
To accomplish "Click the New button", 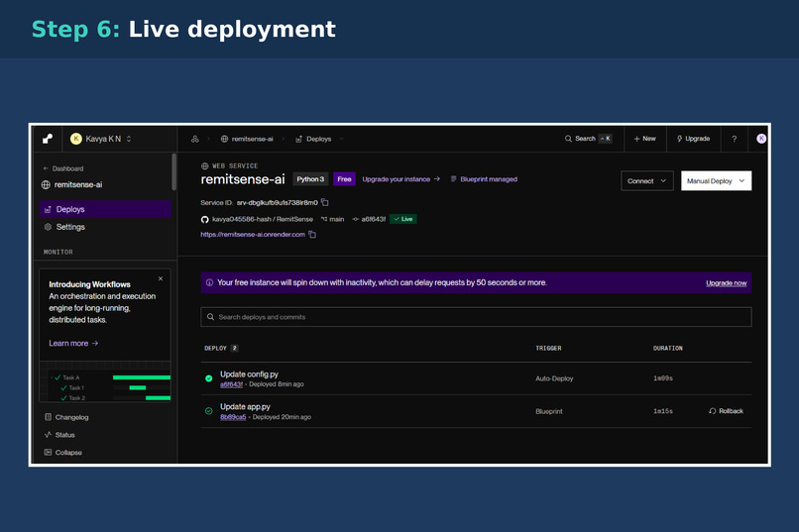I will coord(644,139).
